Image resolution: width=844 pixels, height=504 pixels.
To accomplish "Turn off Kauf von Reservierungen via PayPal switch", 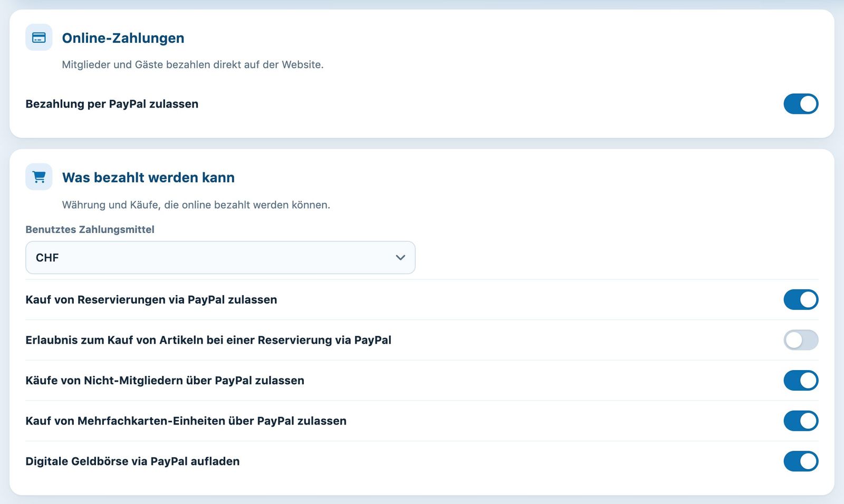I will (x=801, y=299).
